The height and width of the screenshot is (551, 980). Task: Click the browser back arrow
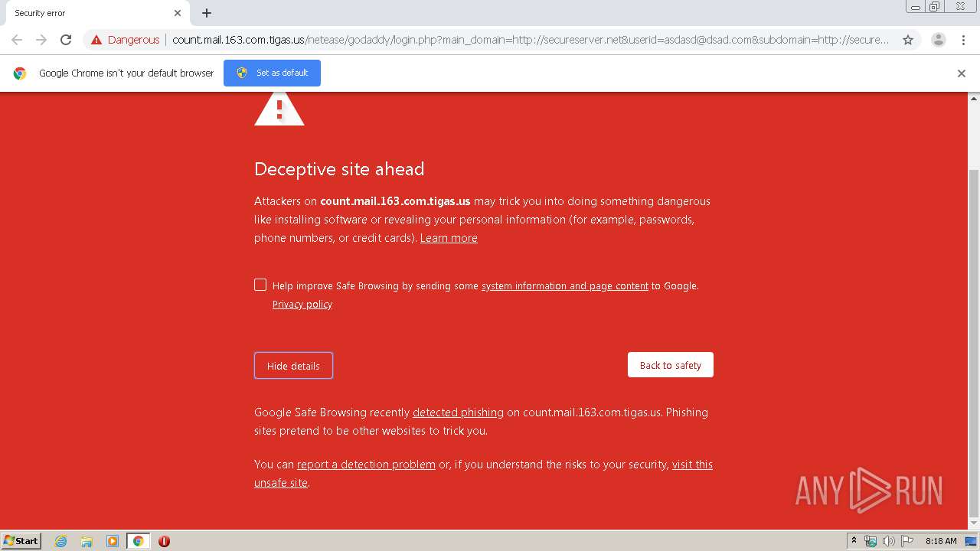(17, 40)
